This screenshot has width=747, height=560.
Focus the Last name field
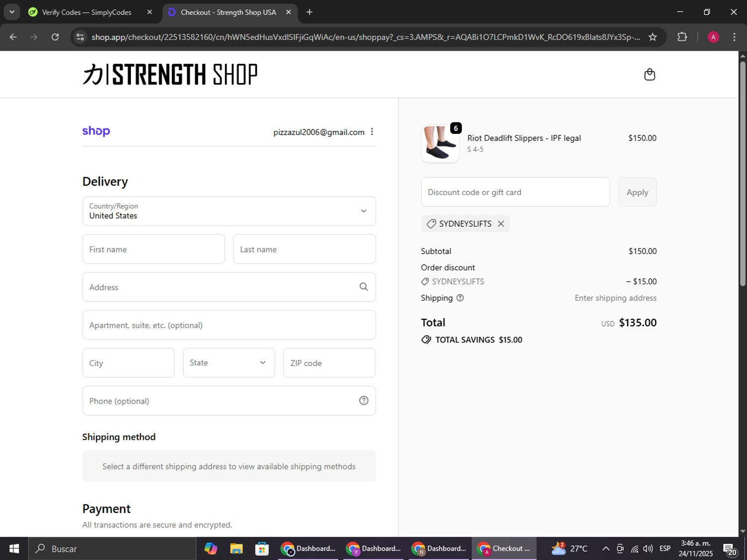[x=304, y=249]
